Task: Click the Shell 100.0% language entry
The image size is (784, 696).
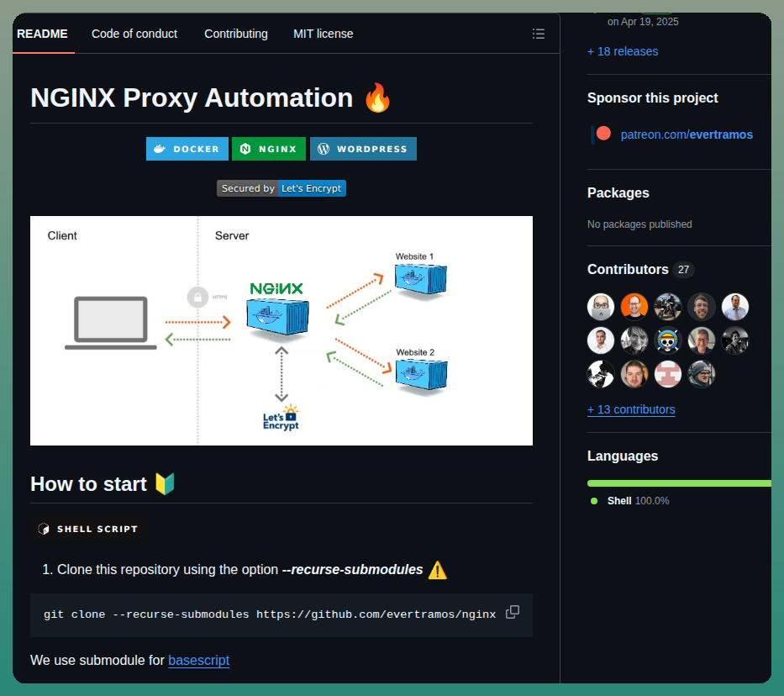Action: pyautogui.click(x=630, y=500)
